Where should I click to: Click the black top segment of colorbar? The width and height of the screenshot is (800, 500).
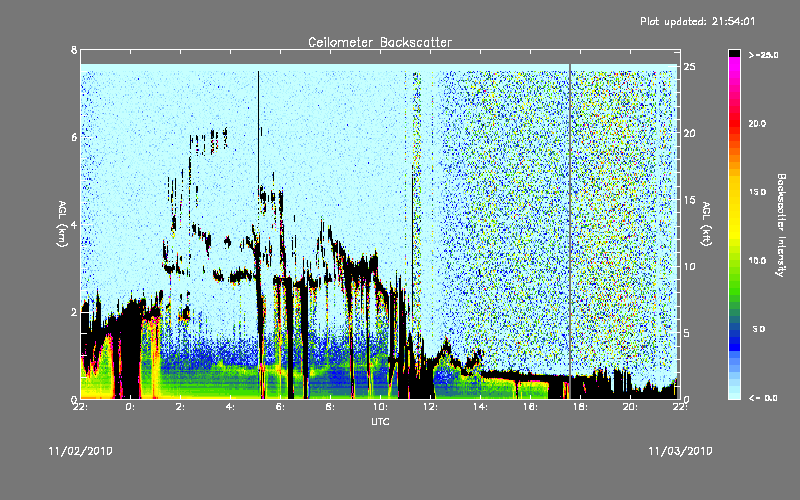coord(734,53)
